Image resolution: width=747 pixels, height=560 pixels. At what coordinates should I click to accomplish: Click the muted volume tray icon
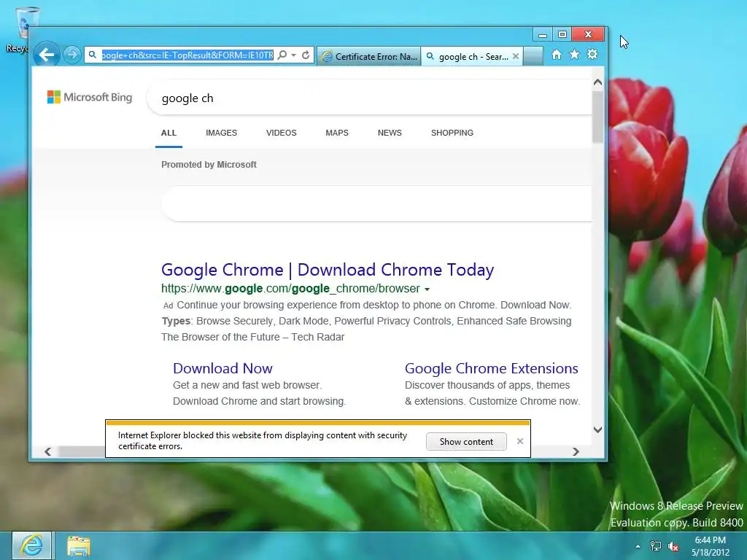pyautogui.click(x=673, y=546)
